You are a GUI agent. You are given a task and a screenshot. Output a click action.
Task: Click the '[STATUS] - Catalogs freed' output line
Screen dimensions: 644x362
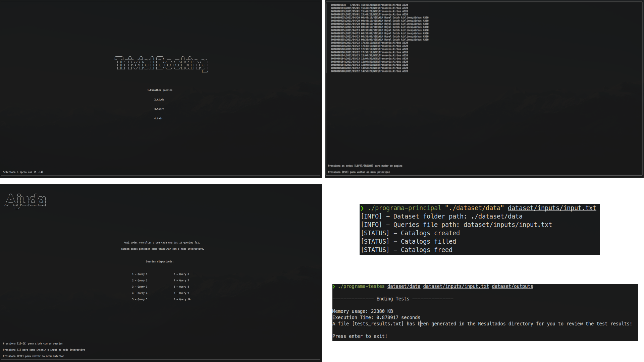coord(406,250)
